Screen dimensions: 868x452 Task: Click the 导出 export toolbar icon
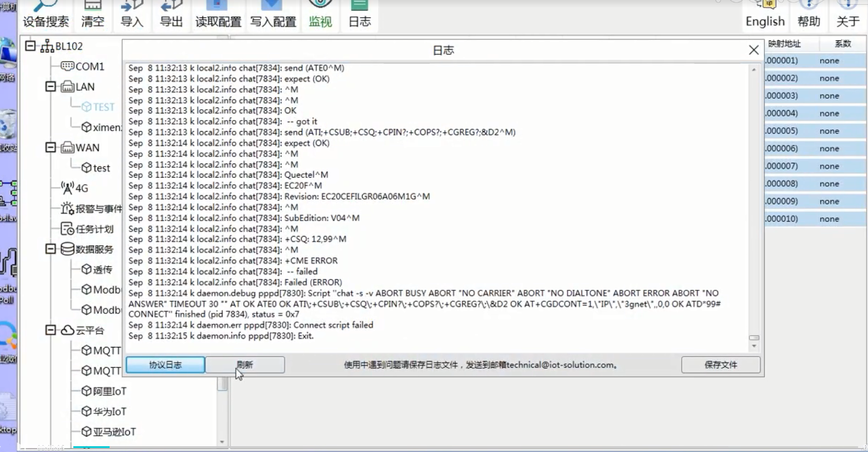tap(171, 14)
